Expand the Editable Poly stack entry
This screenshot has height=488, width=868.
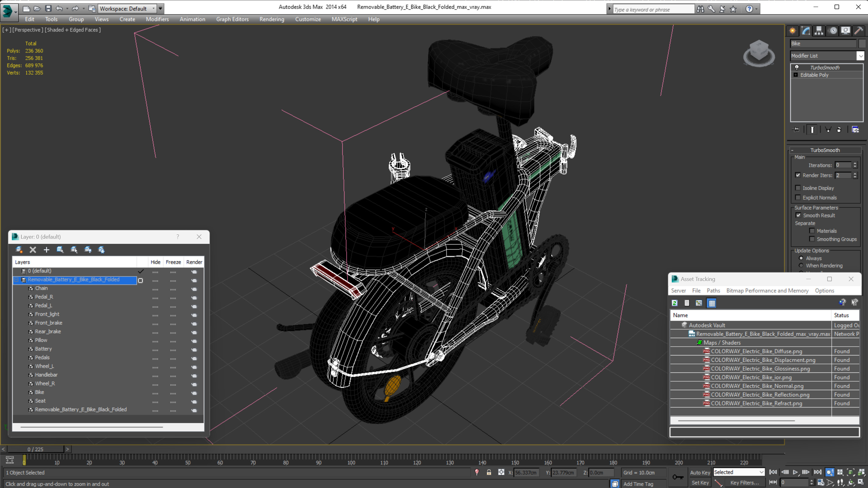pos(796,75)
